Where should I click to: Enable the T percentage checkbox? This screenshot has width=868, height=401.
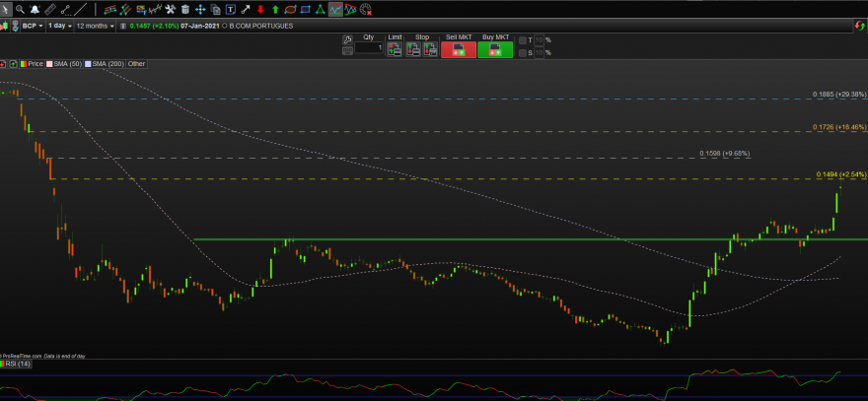click(523, 40)
